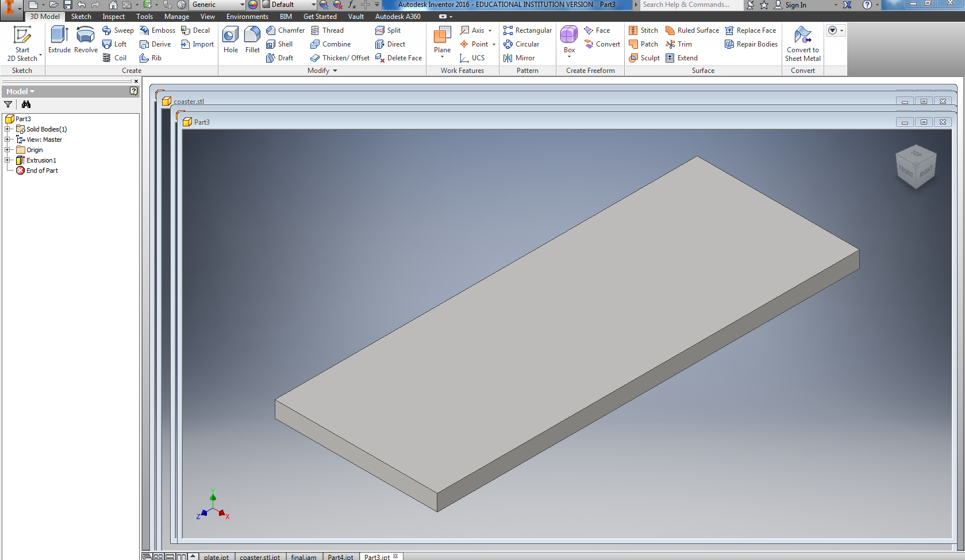
Task: Apply the Chamfer tool
Action: click(286, 30)
